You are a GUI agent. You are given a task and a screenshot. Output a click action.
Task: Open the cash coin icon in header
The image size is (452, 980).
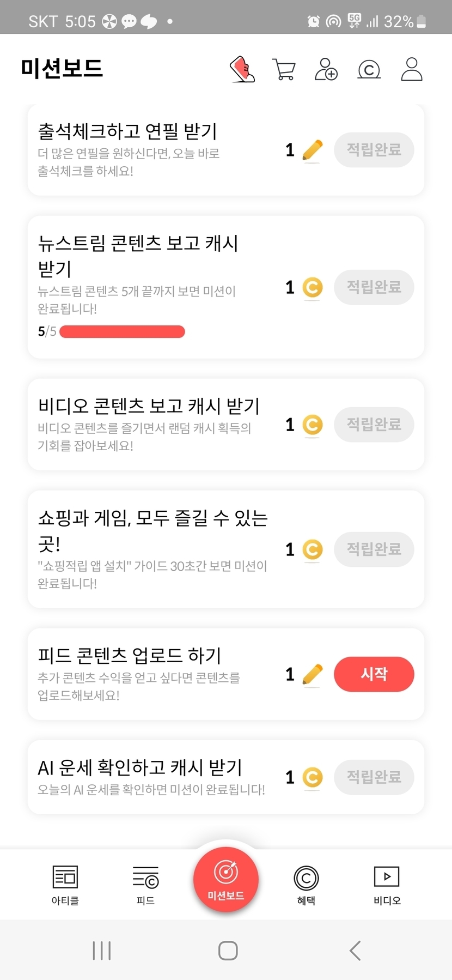click(369, 70)
